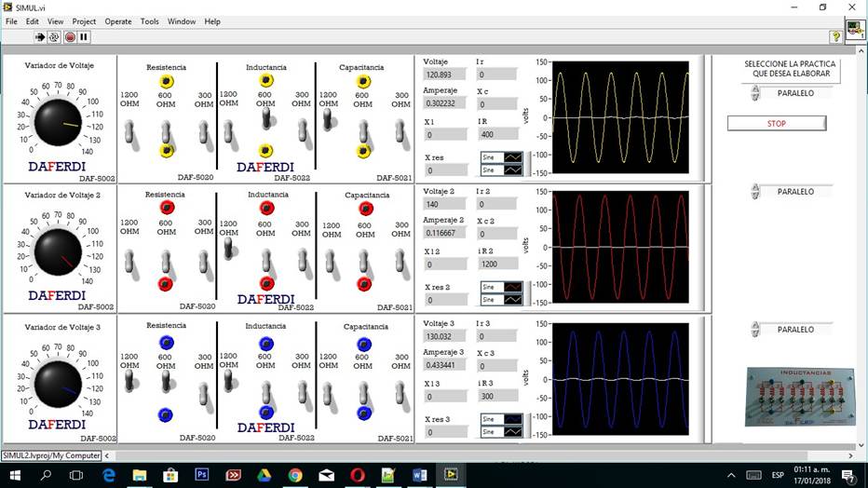Viewport: 868px width, 488px height.
Task: Launch Opera browser from the taskbar
Action: coord(357,475)
